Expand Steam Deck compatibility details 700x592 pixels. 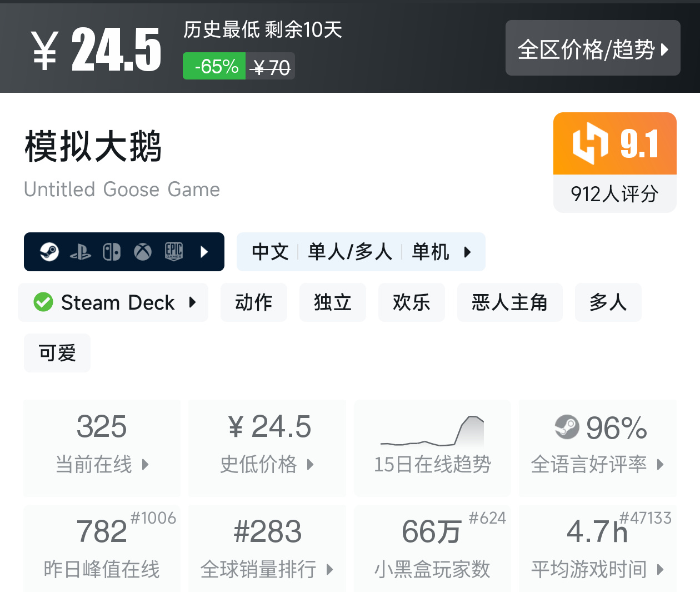[193, 302]
